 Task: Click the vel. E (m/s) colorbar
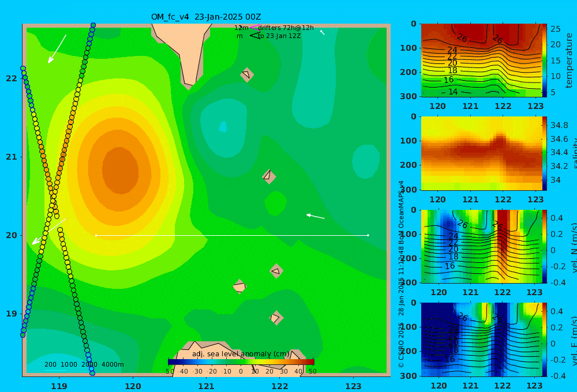click(544, 340)
